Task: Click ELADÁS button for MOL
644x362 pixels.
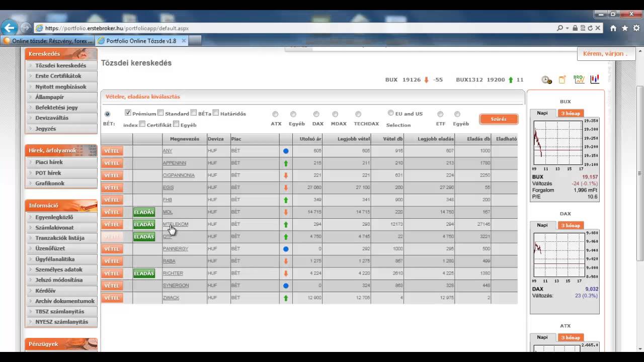Action: click(144, 212)
